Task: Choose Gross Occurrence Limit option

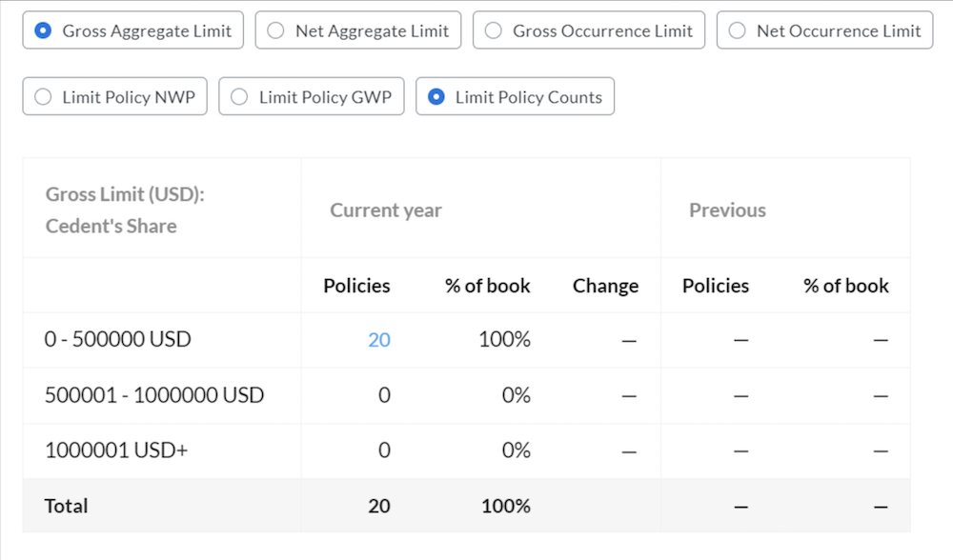Action: (589, 30)
